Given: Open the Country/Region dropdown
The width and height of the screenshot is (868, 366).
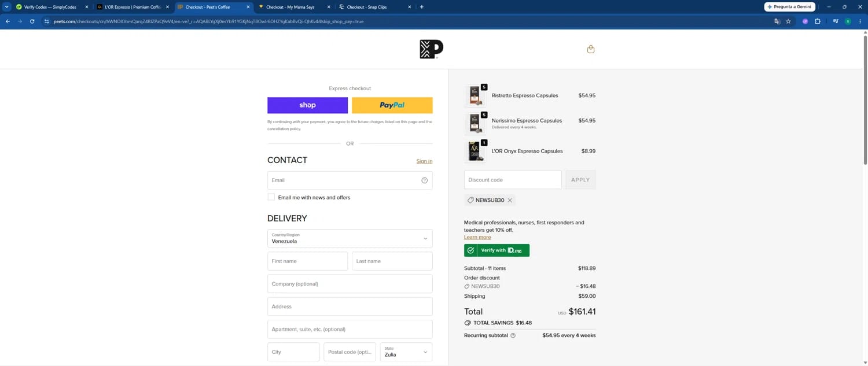Looking at the screenshot, I should 350,238.
